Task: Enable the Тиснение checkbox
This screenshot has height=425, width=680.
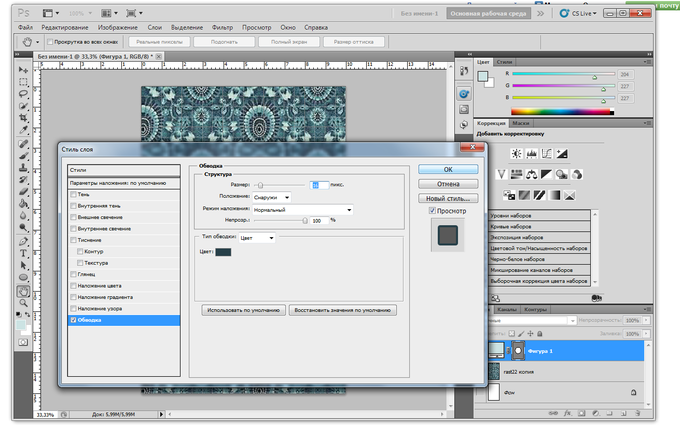Action: 73,240
